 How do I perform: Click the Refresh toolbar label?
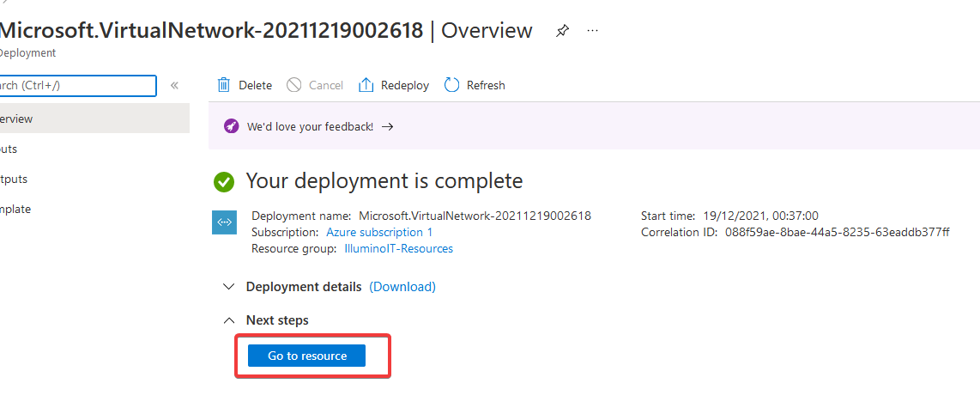[486, 85]
